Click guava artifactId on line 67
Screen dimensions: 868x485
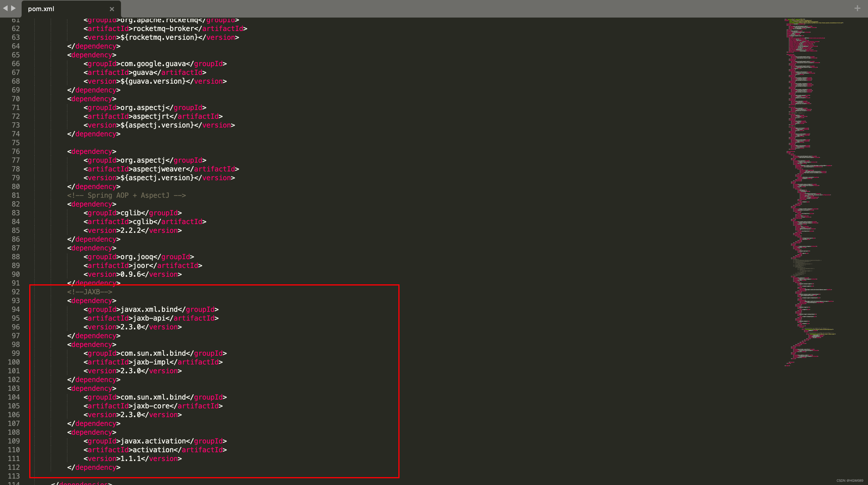(x=143, y=73)
